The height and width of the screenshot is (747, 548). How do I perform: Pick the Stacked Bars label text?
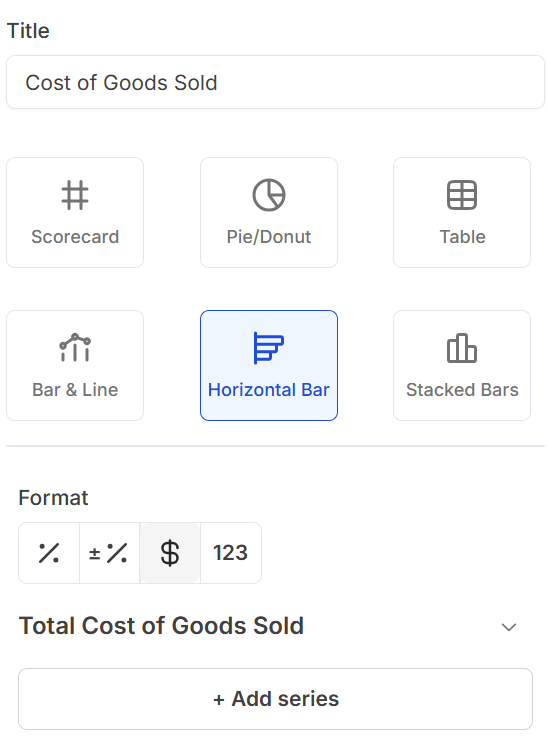pos(462,390)
